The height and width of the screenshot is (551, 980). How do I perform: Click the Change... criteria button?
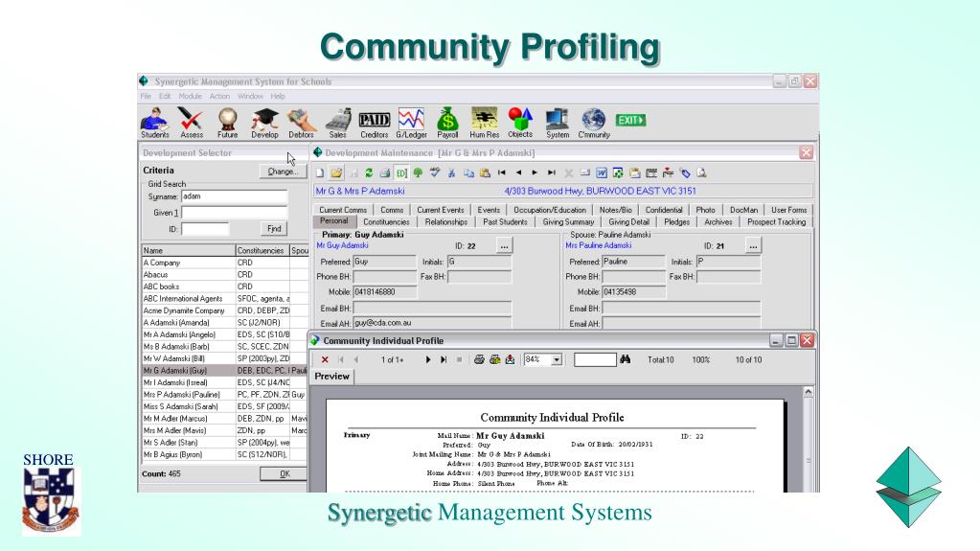click(x=283, y=172)
